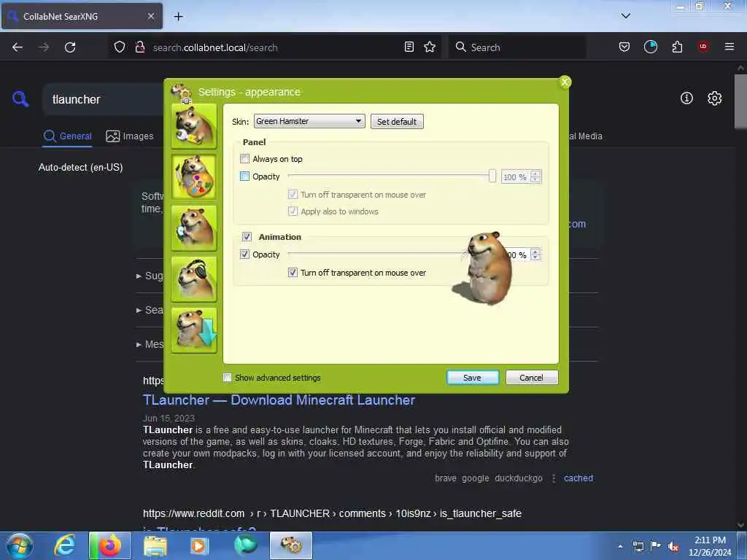Click the Set default button
Image resolution: width=747 pixels, height=560 pixels.
[397, 122]
